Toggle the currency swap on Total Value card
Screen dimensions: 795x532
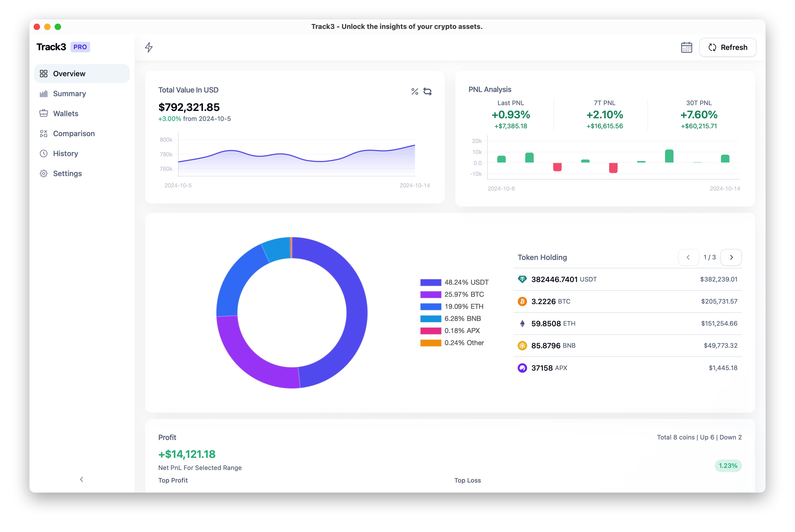click(x=427, y=91)
